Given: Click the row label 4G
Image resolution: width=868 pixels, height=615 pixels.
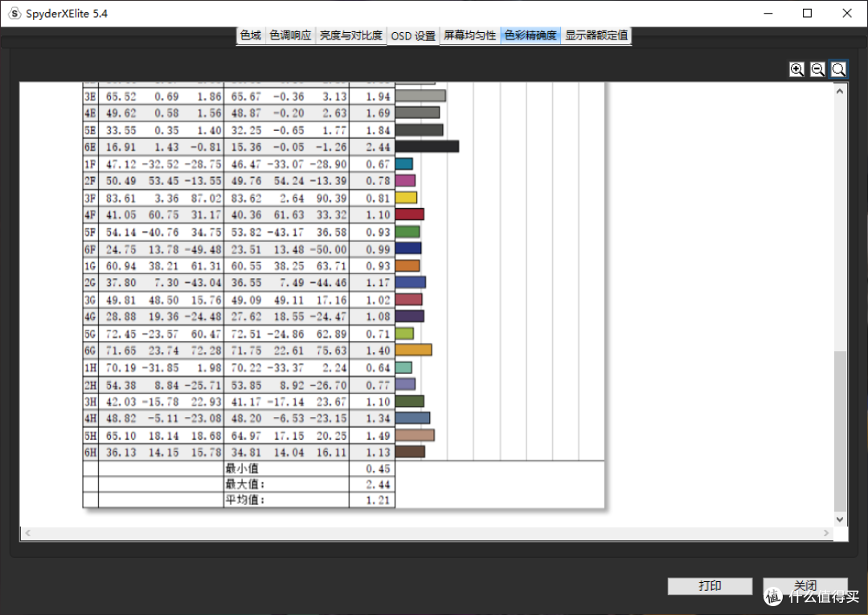Looking at the screenshot, I should tap(90, 316).
